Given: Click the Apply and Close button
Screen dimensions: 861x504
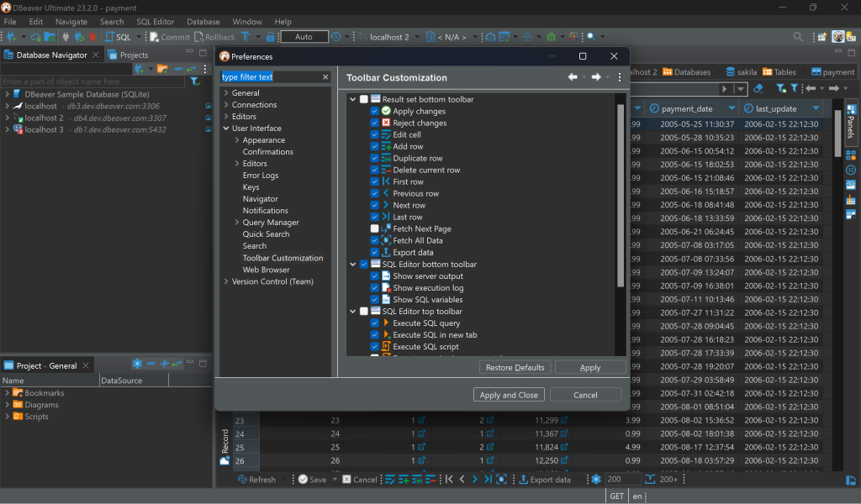Looking at the screenshot, I should click(x=509, y=395).
